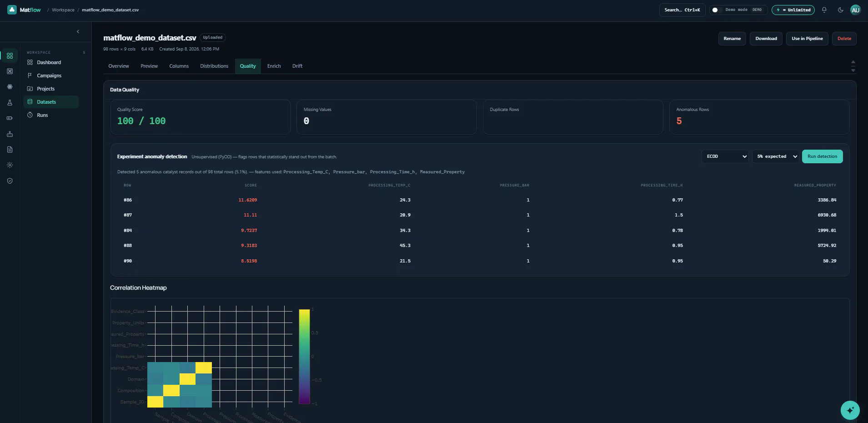Open the battery-shaped icon in the rail

point(10,118)
